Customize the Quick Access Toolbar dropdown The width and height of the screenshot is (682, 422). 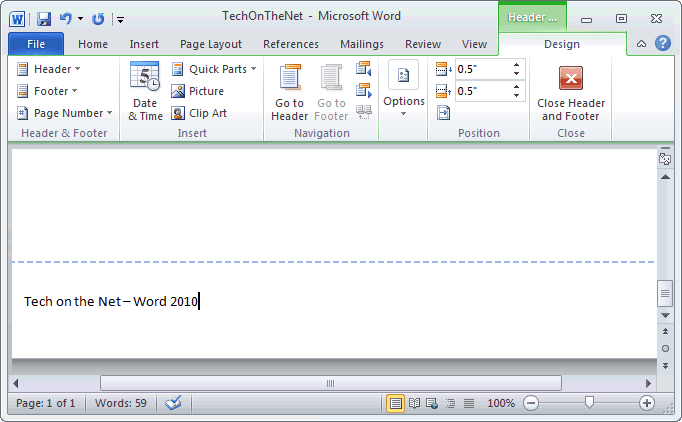(x=120, y=19)
